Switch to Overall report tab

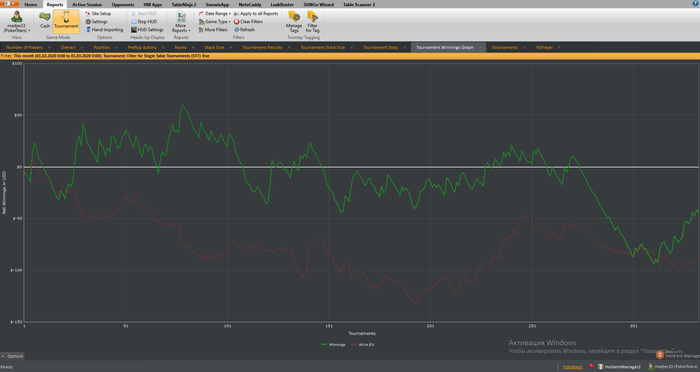coord(68,47)
